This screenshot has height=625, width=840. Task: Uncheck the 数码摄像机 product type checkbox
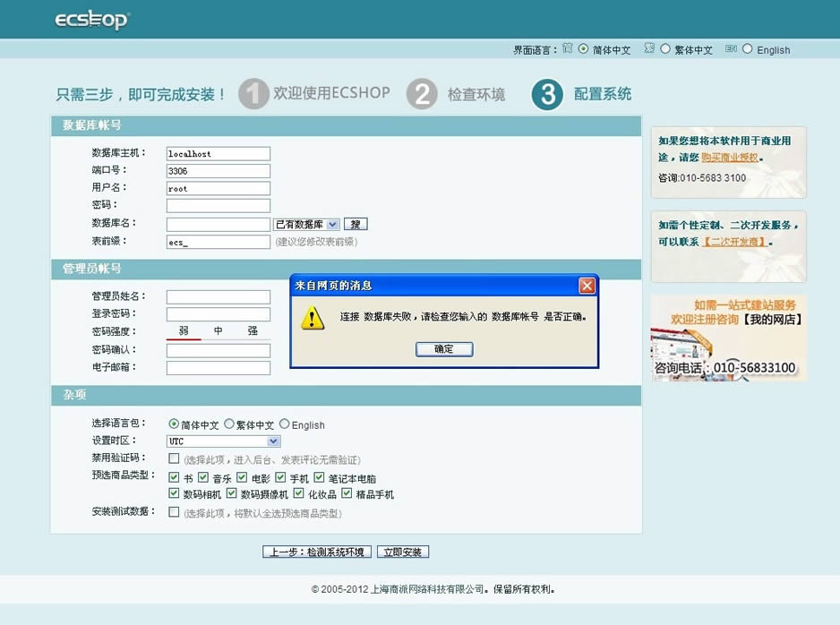[x=231, y=493]
